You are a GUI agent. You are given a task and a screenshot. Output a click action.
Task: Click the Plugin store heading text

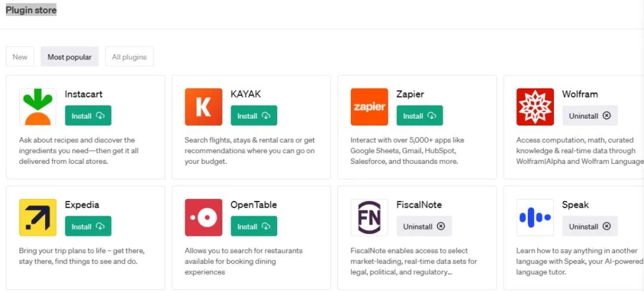(x=31, y=10)
